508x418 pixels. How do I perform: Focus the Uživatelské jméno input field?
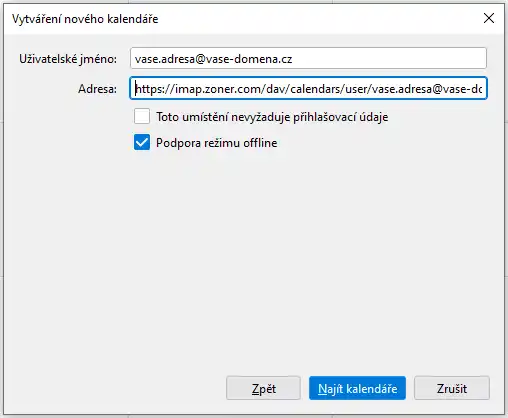[308, 58]
